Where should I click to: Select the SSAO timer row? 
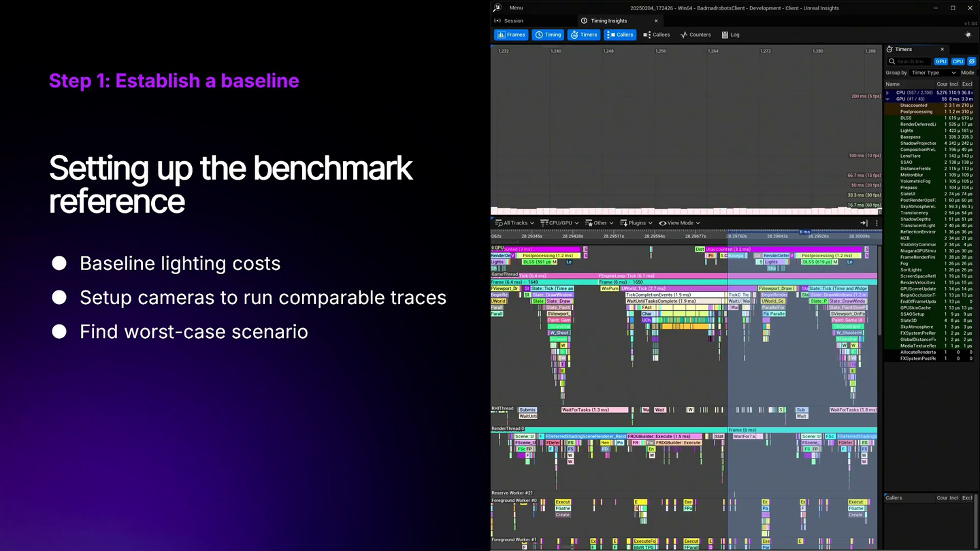[930, 162]
